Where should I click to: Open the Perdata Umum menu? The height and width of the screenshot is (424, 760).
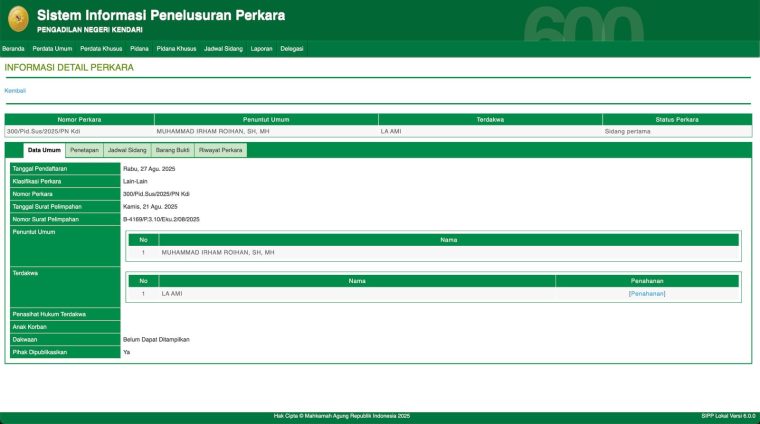[52, 48]
